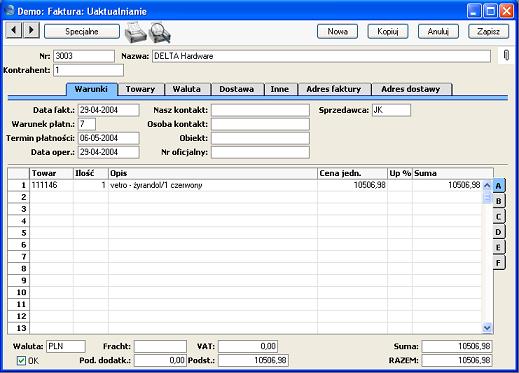This screenshot has width=519, height=373.
Task: Click the Towar column header
Action: (52, 173)
